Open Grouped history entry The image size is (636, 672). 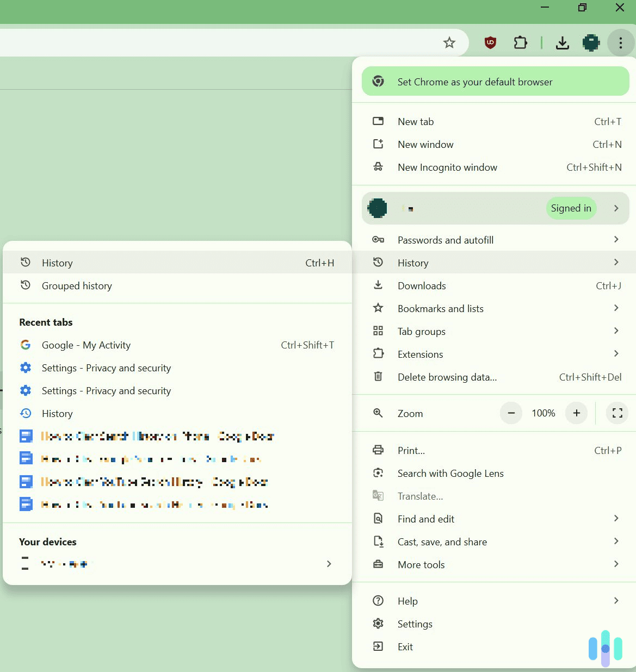tap(76, 285)
